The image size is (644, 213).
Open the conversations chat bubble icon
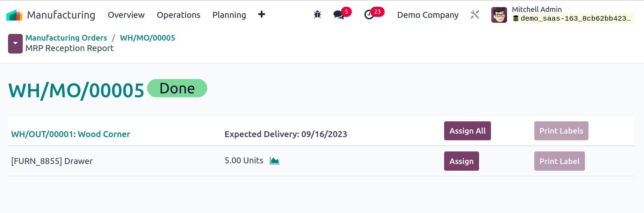coord(339,15)
